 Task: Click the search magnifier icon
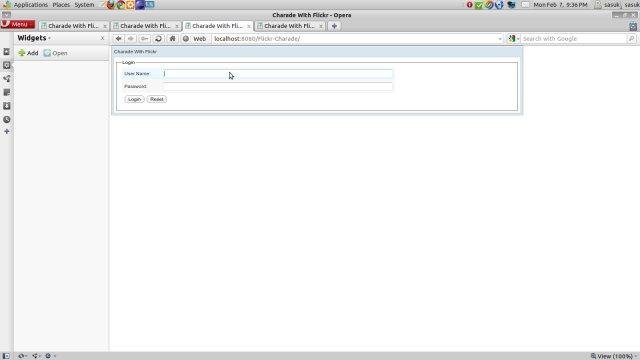point(631,39)
